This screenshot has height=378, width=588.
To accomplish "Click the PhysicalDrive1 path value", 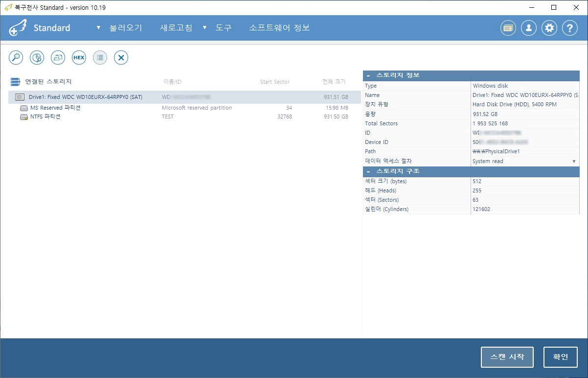I will (496, 152).
